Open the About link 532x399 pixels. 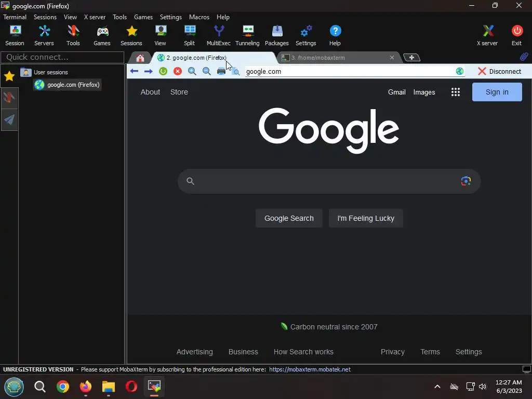click(x=150, y=92)
